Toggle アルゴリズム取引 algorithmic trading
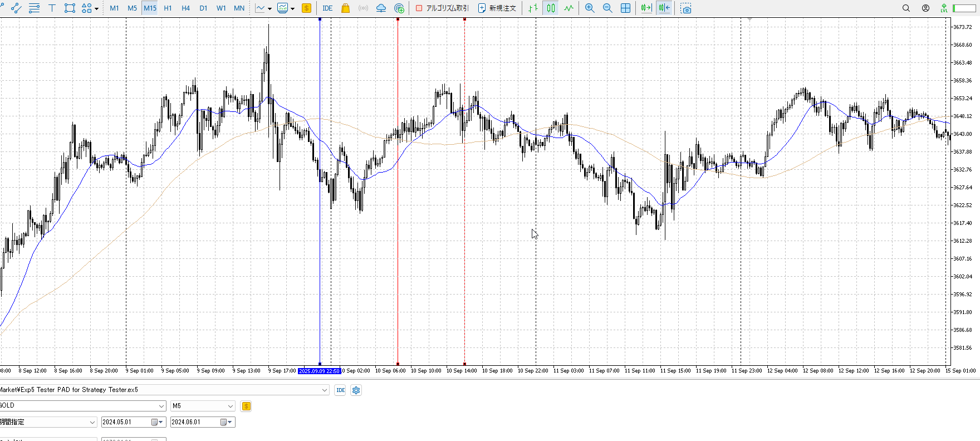The width and height of the screenshot is (980, 441). pos(443,8)
